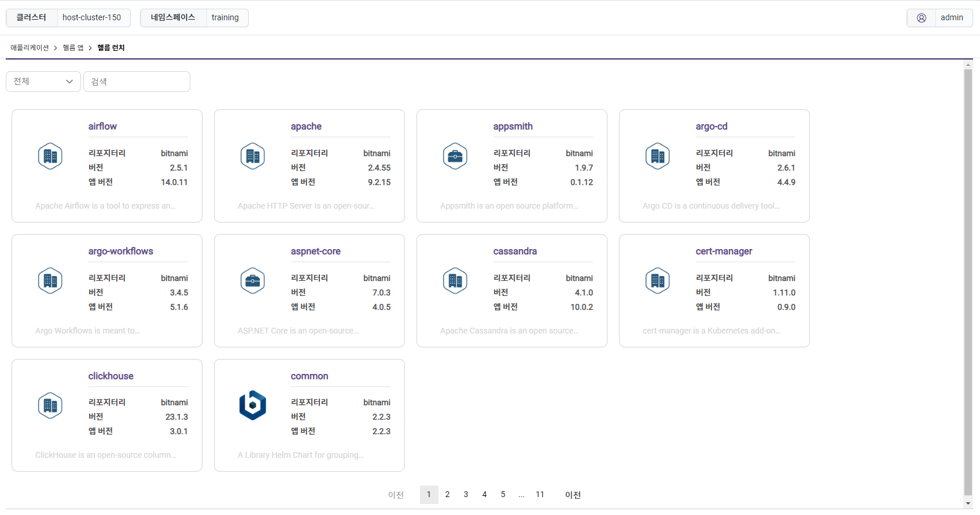Viewport: 980px width, 515px height.
Task: Click cert-manager version 1.11.0
Action: 784,292
